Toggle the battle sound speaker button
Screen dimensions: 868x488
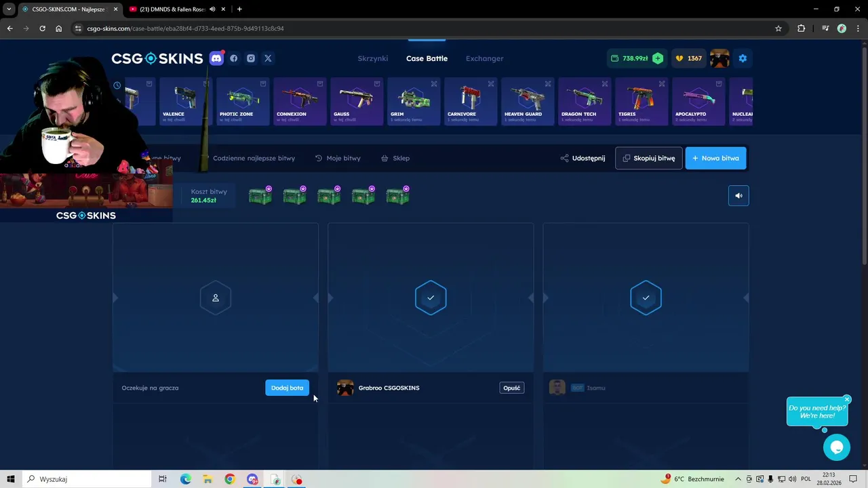(738, 196)
